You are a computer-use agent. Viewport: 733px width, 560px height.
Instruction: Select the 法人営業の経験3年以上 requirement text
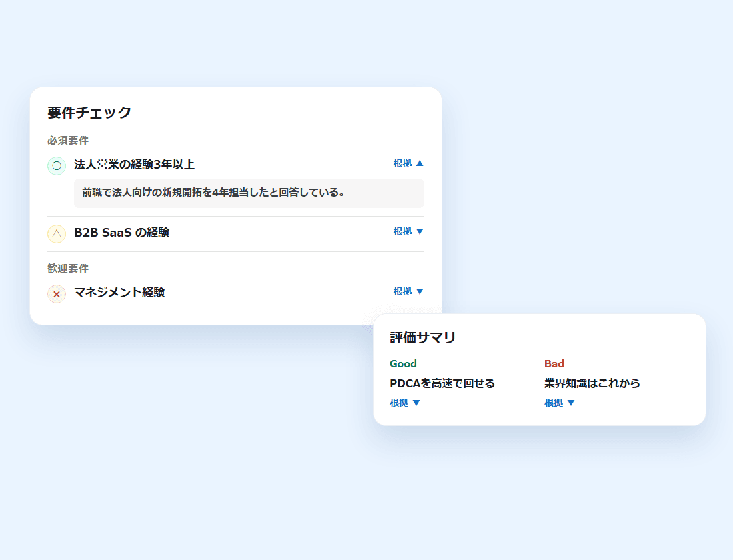[134, 164]
